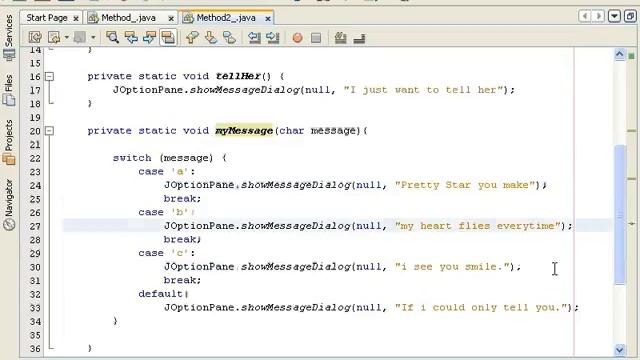Viewport: 640px width, 360px height.
Task: Click the "my heart flies everytime" string
Action: (477, 226)
